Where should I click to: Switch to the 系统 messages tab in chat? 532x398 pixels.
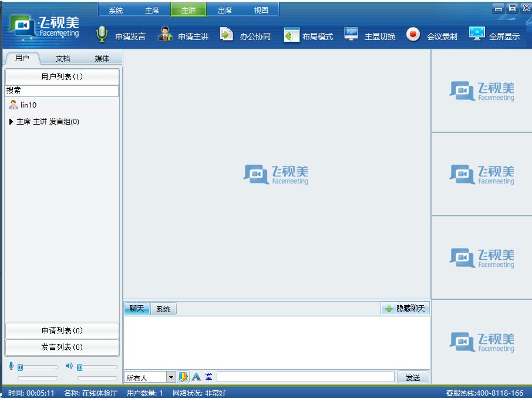(163, 309)
